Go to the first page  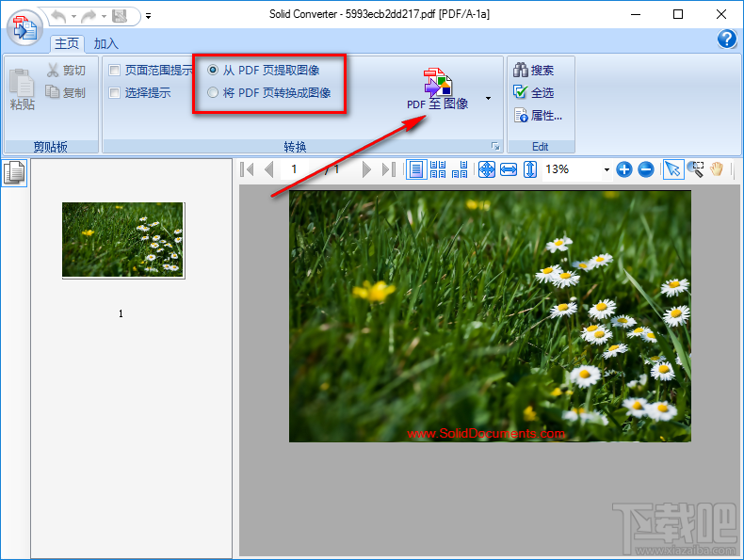(x=247, y=169)
